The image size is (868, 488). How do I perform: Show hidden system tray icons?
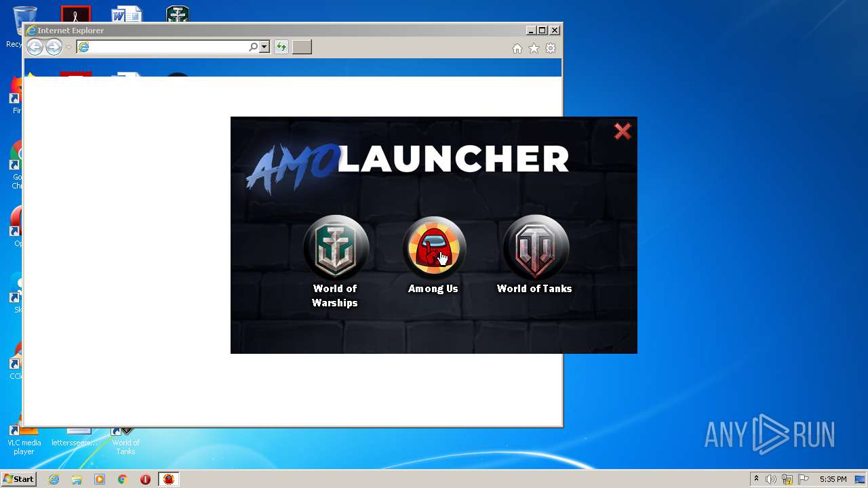pyautogui.click(x=756, y=479)
